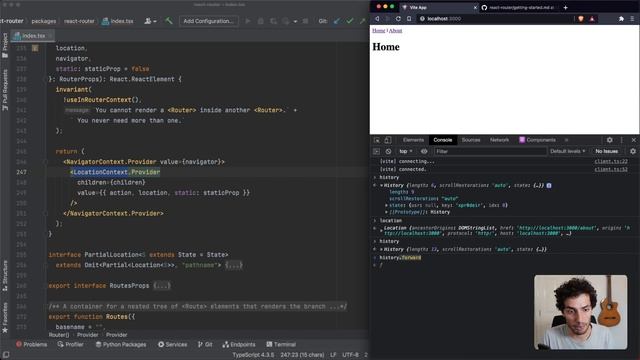The image size is (640, 360).
Task: Select the Console tab in DevTools
Action: coord(442,140)
